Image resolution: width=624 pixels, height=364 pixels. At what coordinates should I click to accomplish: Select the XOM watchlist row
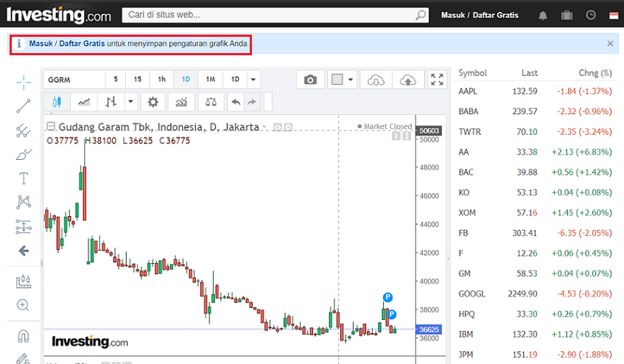coord(536,213)
